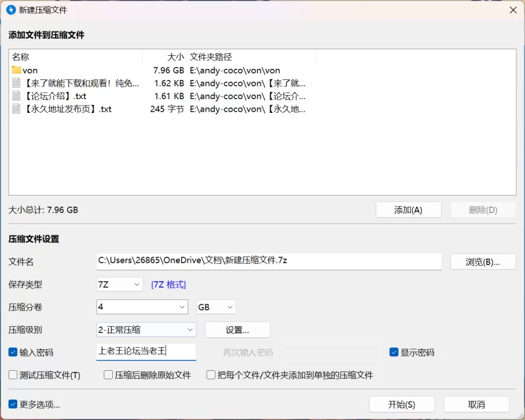Click the 大小 column header
The height and width of the screenshot is (420, 525).
click(x=165, y=57)
